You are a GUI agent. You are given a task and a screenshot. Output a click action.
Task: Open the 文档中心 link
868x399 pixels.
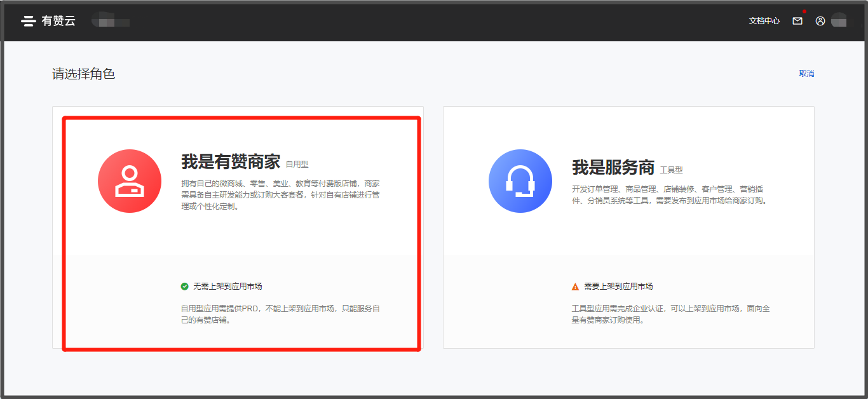pyautogui.click(x=764, y=21)
